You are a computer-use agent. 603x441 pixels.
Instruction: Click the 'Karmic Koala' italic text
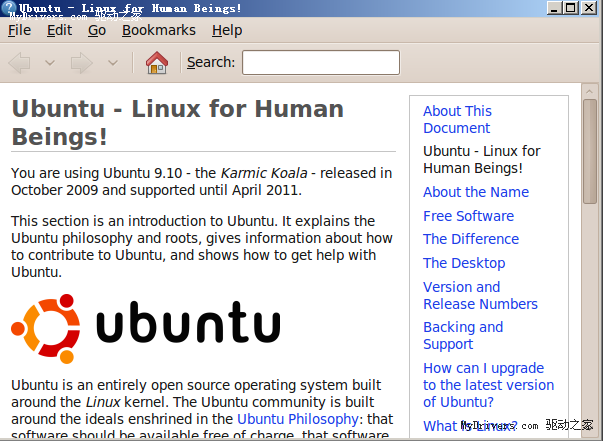(x=264, y=173)
